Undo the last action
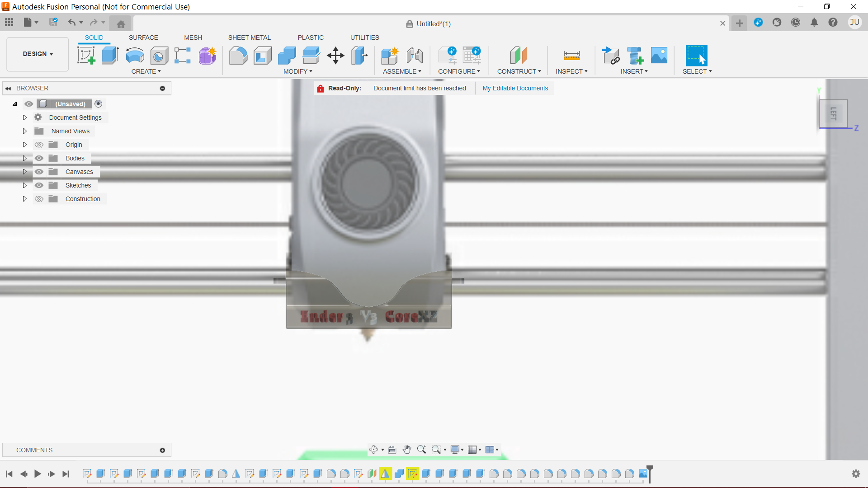This screenshot has height=488, width=868. pyautogui.click(x=71, y=22)
